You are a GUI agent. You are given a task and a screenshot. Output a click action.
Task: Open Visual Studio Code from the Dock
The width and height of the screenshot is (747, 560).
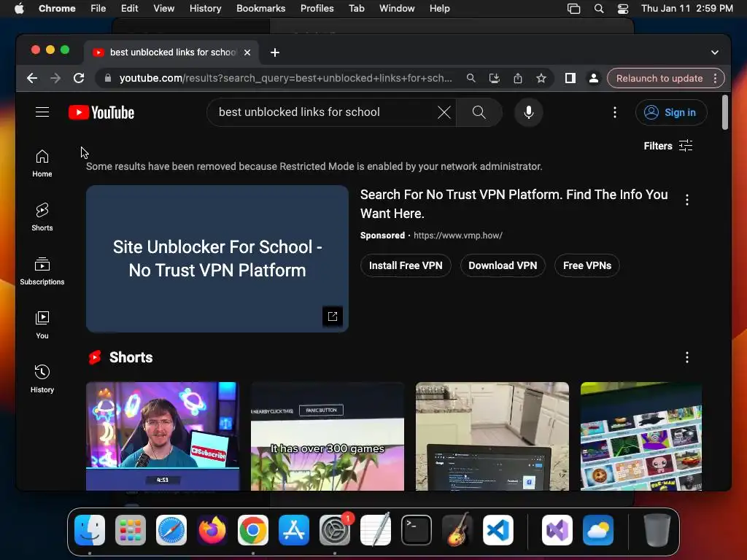pos(498,530)
